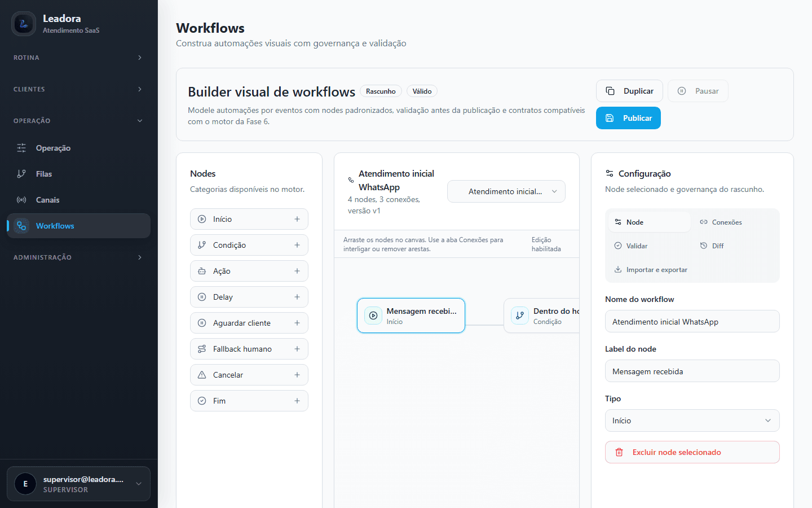
Task: Click Excluir node selecionado button
Action: click(692, 452)
